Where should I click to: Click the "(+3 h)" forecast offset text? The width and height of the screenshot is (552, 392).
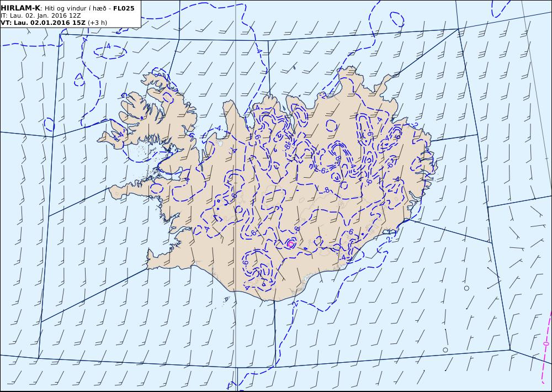(x=97, y=23)
